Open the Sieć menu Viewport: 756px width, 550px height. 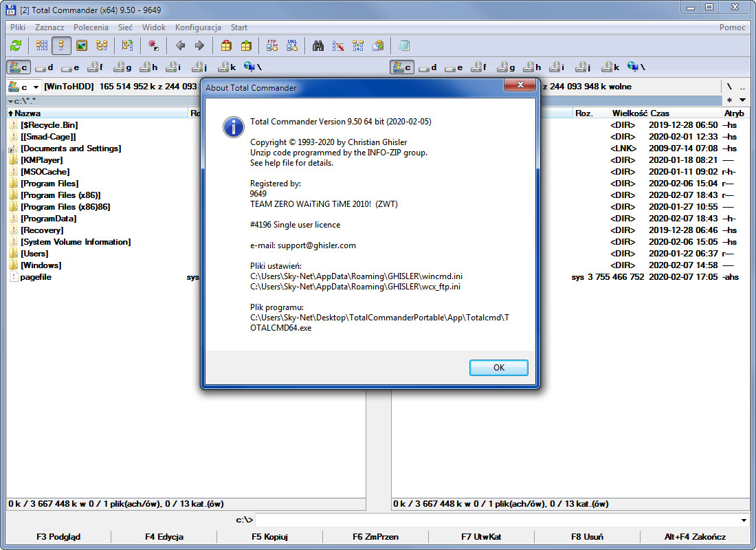(x=125, y=27)
